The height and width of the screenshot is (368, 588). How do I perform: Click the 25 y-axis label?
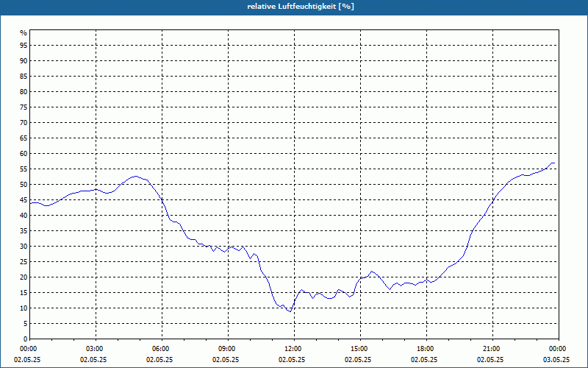pos(24,261)
